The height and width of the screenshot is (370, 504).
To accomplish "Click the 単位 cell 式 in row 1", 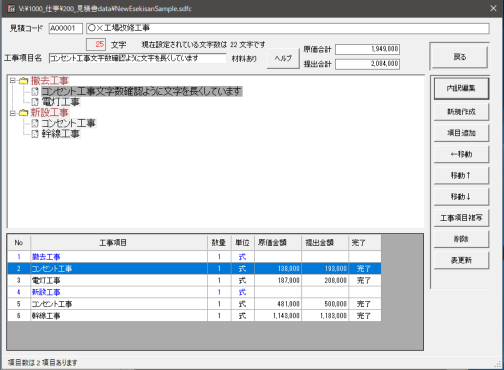I will (x=243, y=257).
